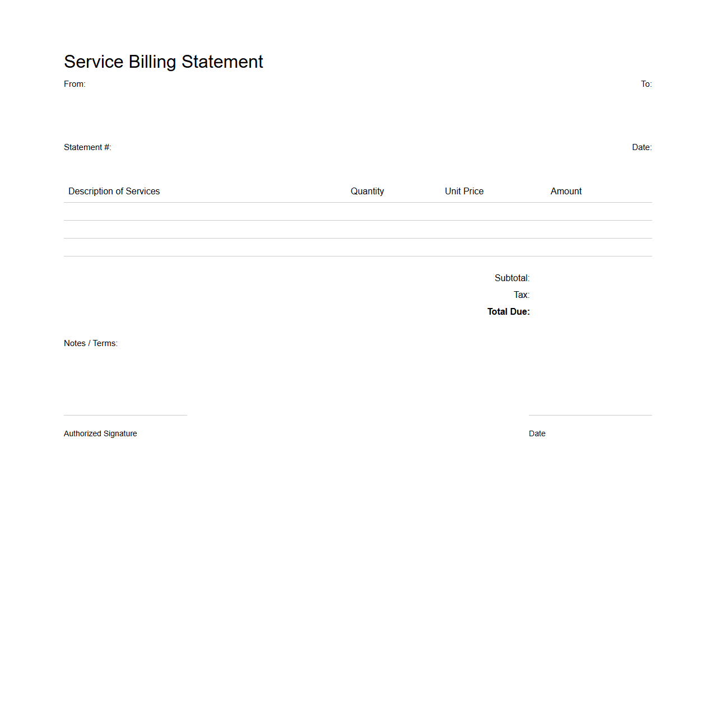
Task: Click the Amount column header
Action: click(x=566, y=191)
